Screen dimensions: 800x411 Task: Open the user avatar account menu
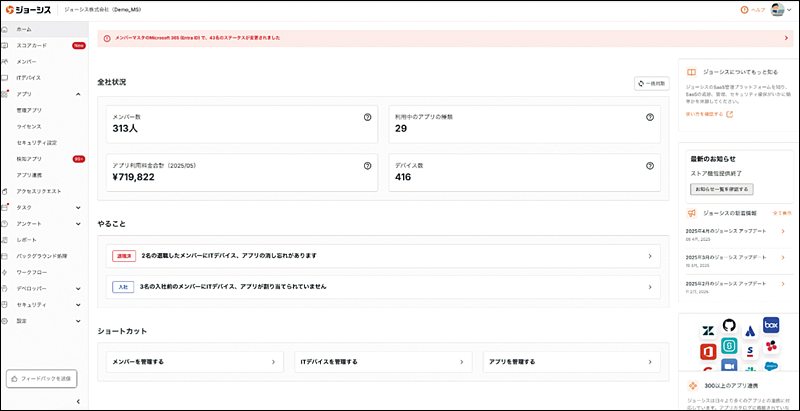pyautogui.click(x=778, y=10)
